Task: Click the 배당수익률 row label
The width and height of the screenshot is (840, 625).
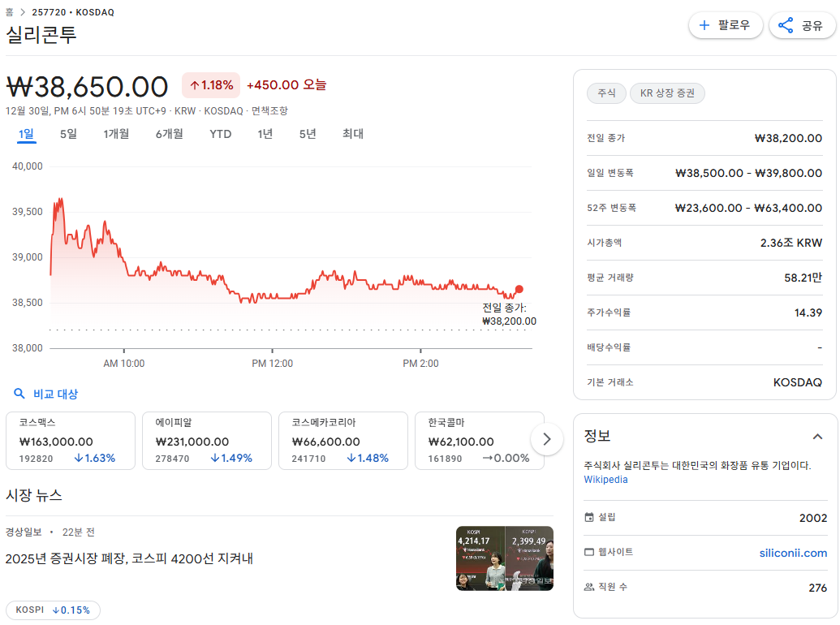Action: coord(609,347)
